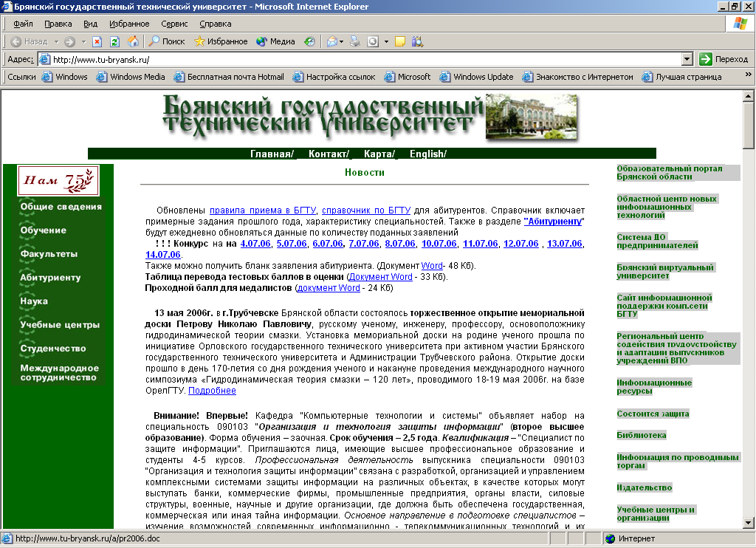Open the Вид menu
This screenshot has width=756, height=548.
90,24
